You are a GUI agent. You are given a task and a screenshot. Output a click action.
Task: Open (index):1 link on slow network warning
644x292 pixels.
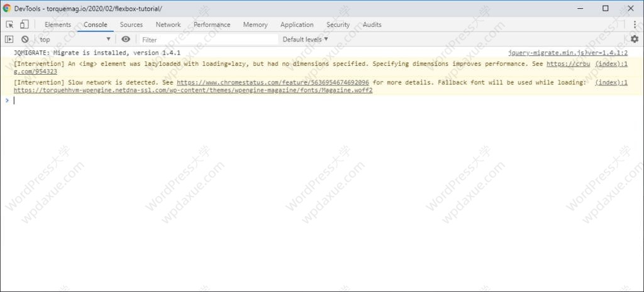click(611, 82)
